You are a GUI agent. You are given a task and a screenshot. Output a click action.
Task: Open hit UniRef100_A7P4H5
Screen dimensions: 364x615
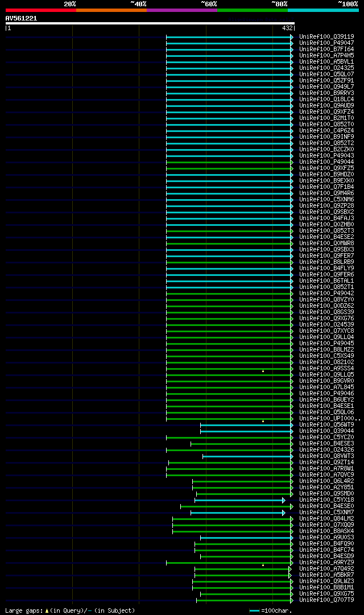(326, 56)
